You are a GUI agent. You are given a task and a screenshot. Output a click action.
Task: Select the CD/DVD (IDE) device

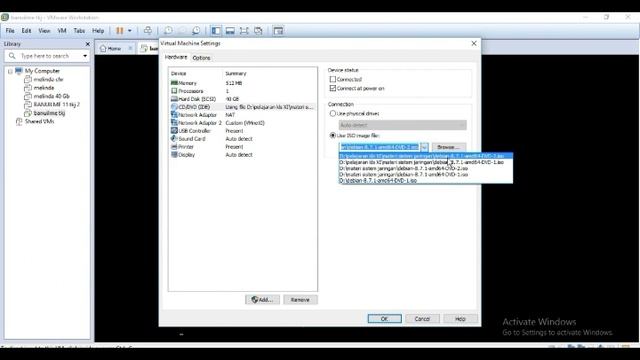coord(242,107)
